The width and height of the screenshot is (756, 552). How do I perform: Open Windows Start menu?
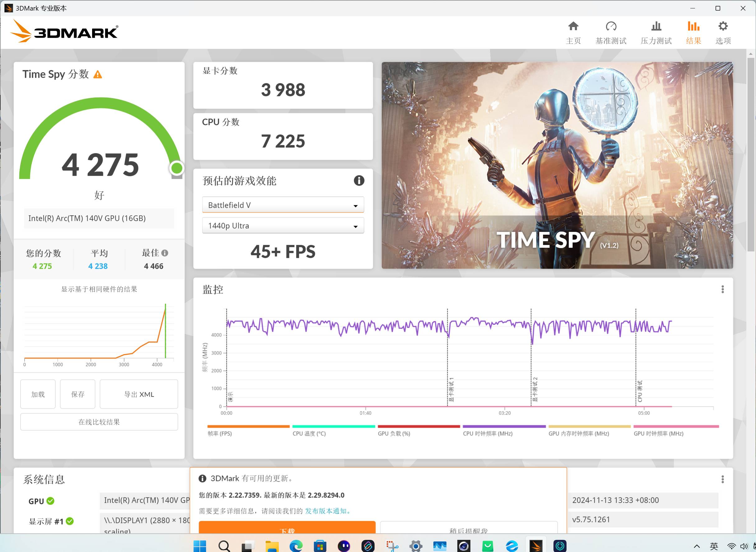pos(200,546)
